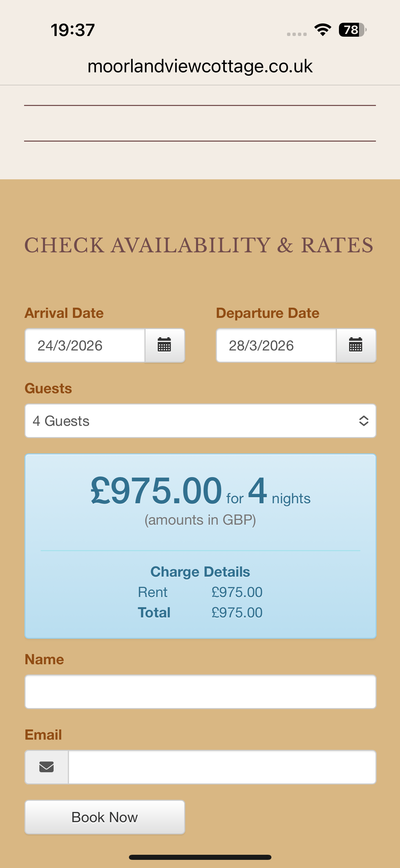
Task: Click into the Name text field
Action: (200, 691)
